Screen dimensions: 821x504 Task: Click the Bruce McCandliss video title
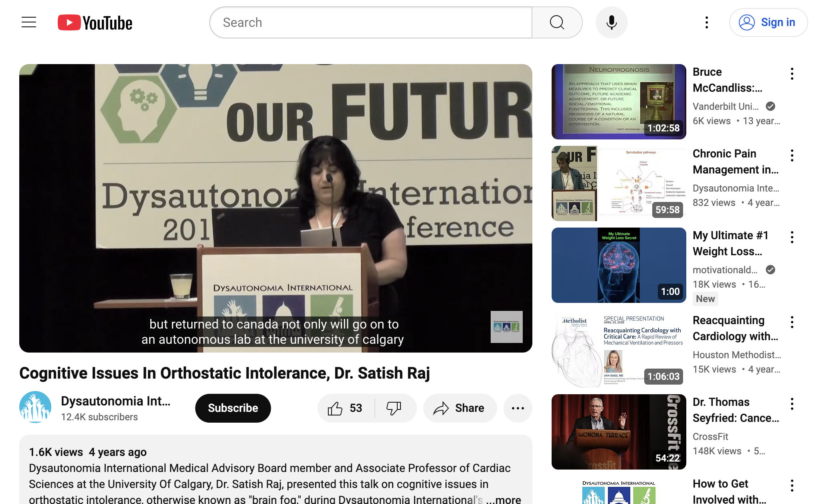click(728, 80)
